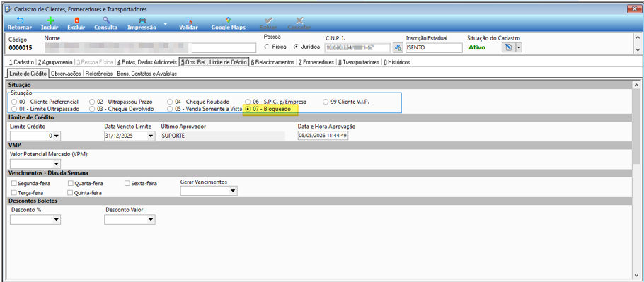Switch to the 7 Fornecedores tab
The image size is (644, 282).
coord(316,62)
